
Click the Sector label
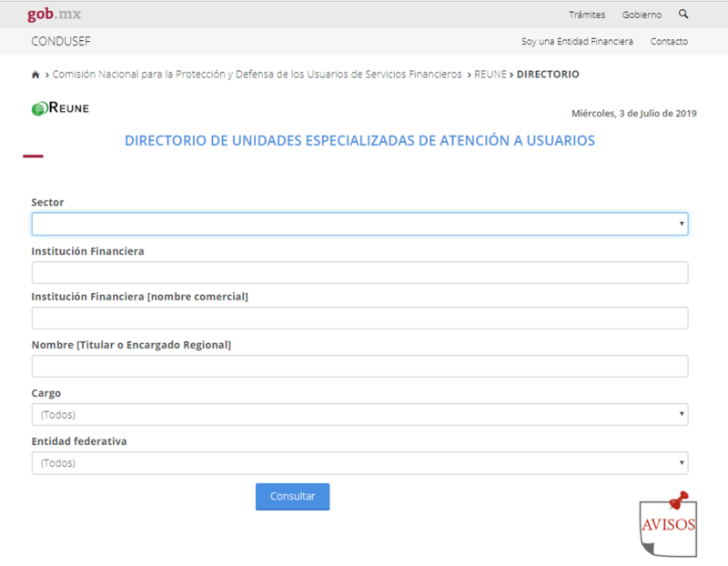coord(47,202)
